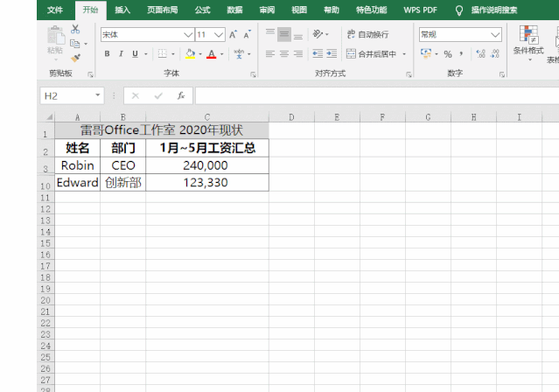Open font color dropdown arrow

pyautogui.click(x=221, y=54)
